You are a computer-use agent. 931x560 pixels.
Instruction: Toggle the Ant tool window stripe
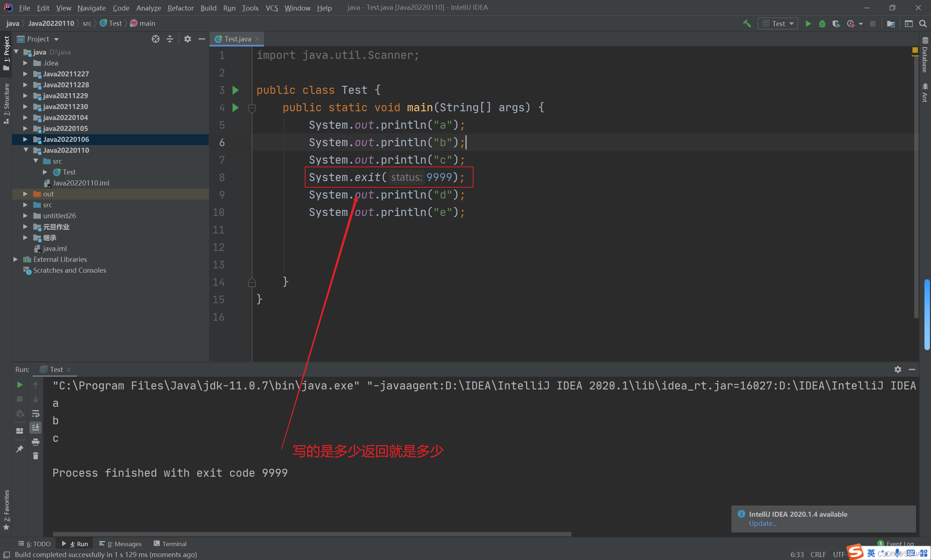pyautogui.click(x=924, y=93)
